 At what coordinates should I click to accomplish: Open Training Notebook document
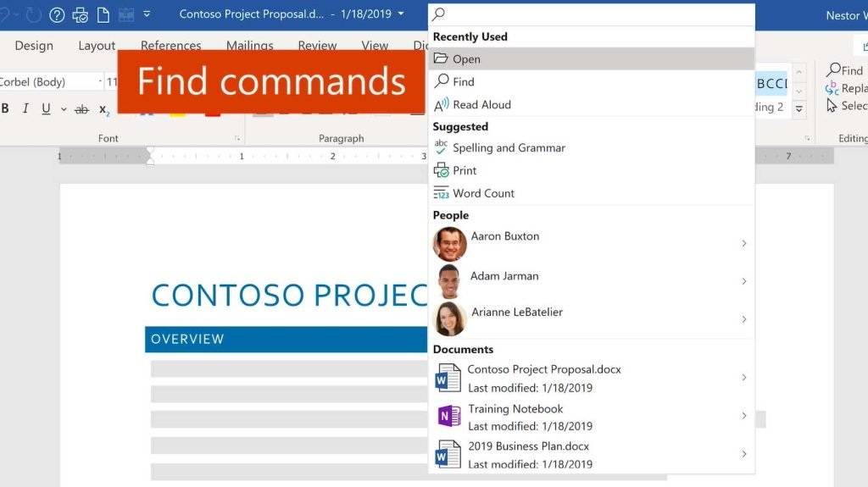591,416
